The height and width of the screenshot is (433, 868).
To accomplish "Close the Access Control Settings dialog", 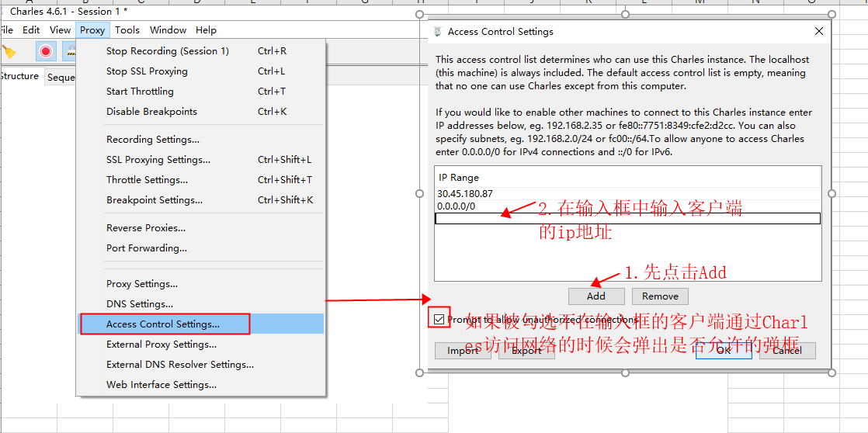I will pyautogui.click(x=819, y=32).
